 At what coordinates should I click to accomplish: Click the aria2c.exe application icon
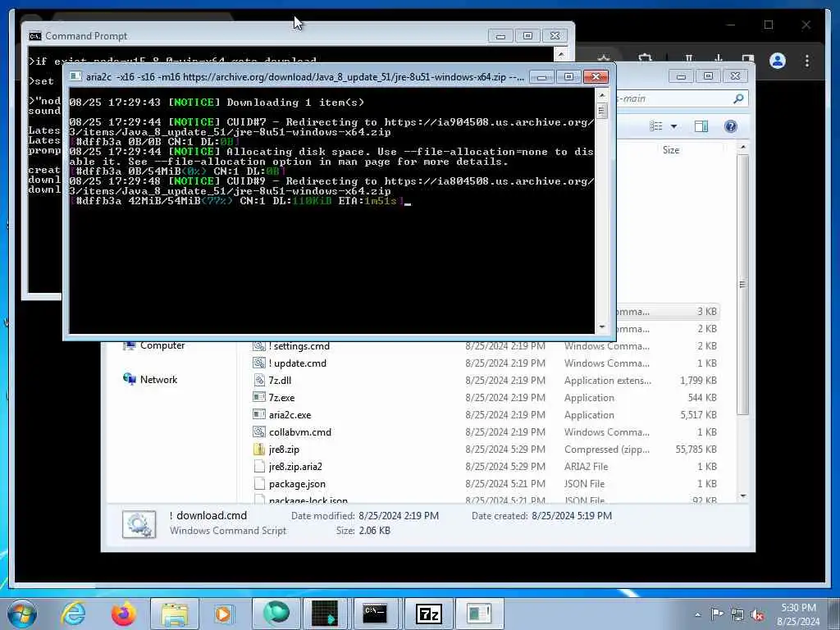[259, 414]
